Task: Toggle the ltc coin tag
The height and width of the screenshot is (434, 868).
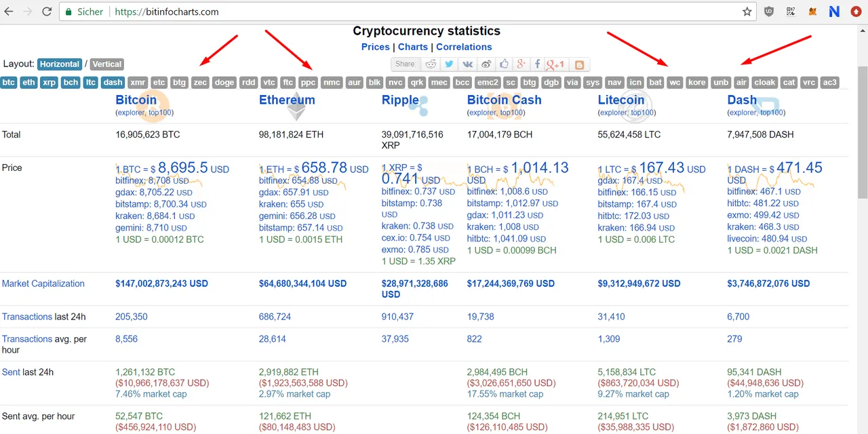Action: tap(91, 83)
